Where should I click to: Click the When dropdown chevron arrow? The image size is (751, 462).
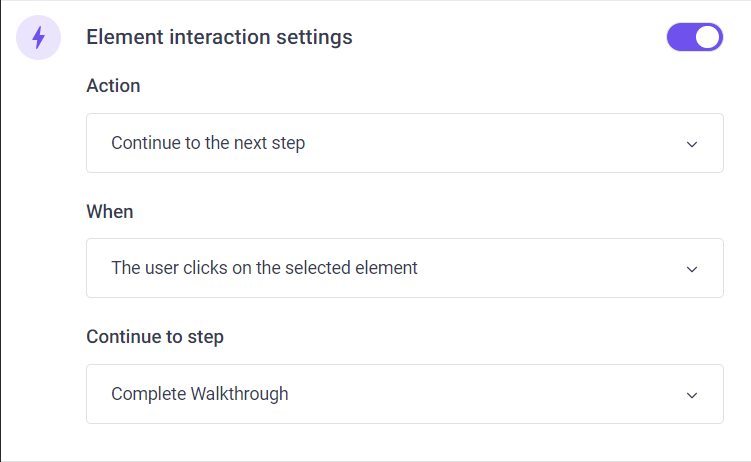692,269
